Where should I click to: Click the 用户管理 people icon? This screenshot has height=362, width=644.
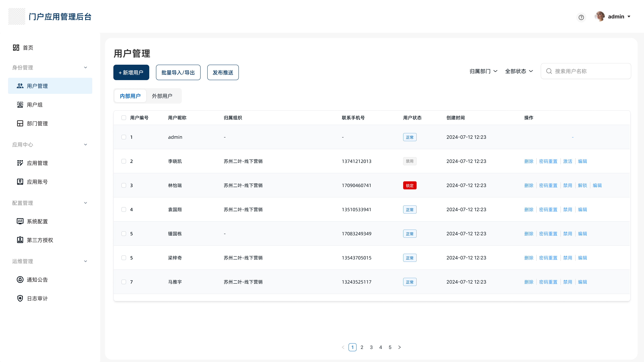click(x=20, y=86)
